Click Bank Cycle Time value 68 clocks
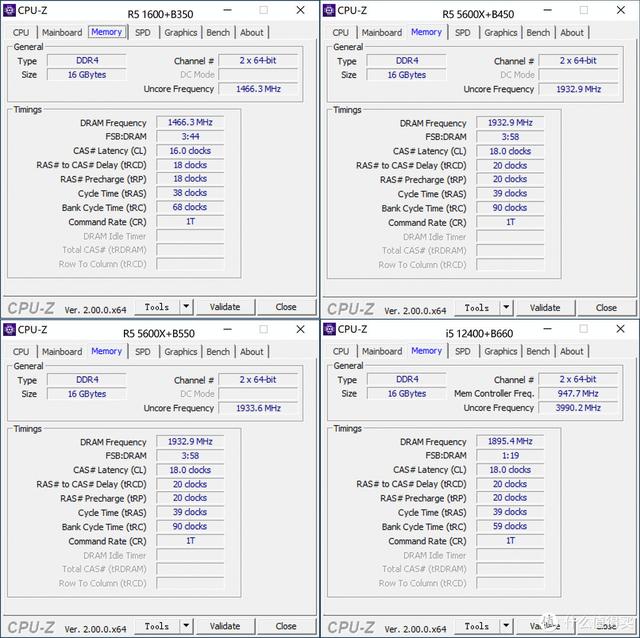640x638 pixels. 190,207
